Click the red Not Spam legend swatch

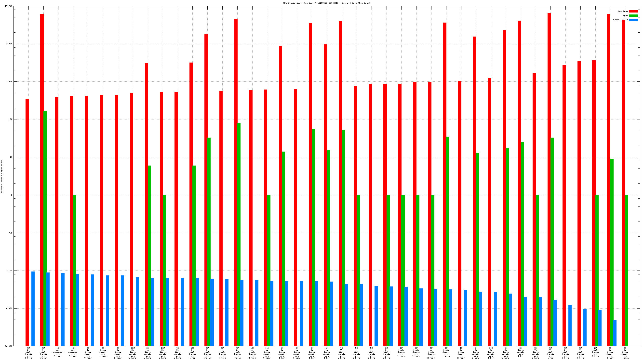633,11
